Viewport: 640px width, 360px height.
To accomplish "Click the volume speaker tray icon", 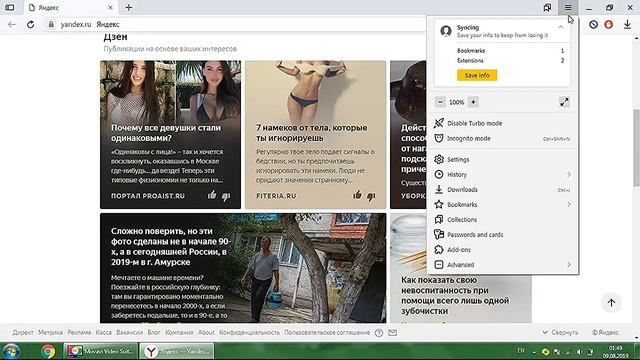I will (x=579, y=351).
